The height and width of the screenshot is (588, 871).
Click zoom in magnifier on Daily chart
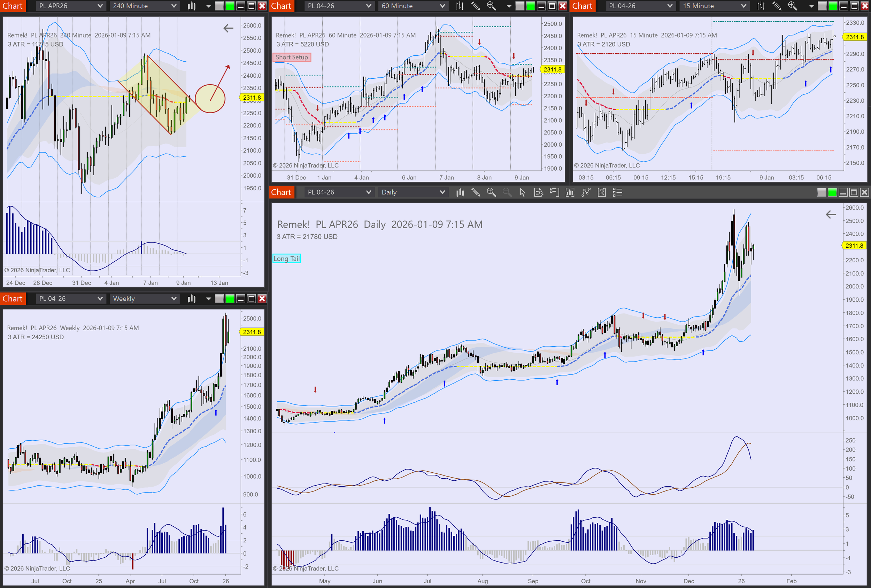[491, 192]
